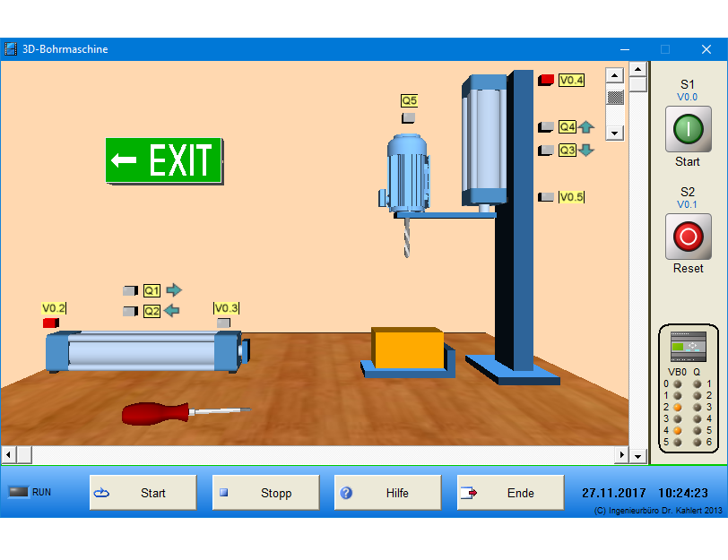The height and width of the screenshot is (560, 728).
Task: Click the red V0.2 sensor indicator
Action: (50, 323)
